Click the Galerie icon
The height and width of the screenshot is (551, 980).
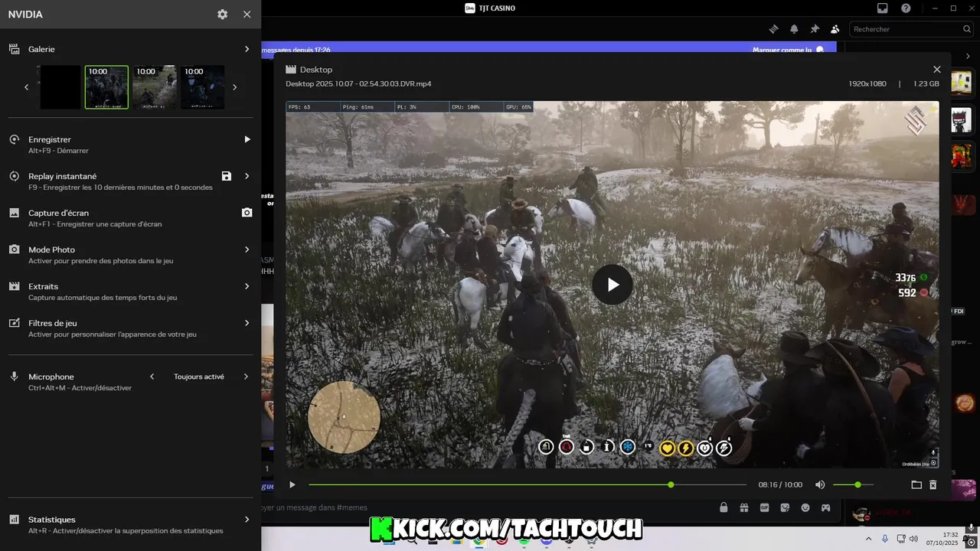[14, 49]
